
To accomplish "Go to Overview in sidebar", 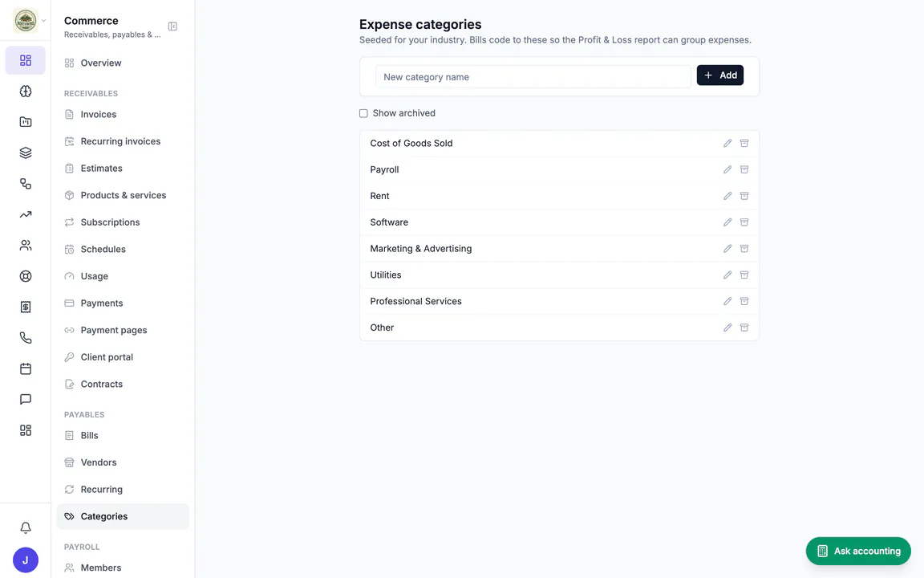I will click(123, 63).
